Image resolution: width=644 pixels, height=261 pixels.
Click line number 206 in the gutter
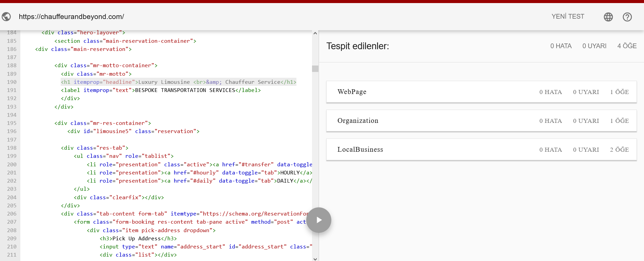point(12,214)
